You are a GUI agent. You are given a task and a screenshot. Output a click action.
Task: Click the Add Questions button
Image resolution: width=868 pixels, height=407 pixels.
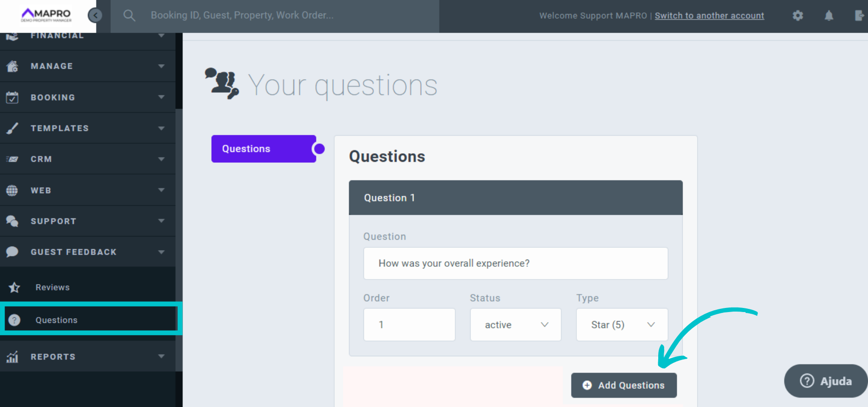[x=624, y=385]
